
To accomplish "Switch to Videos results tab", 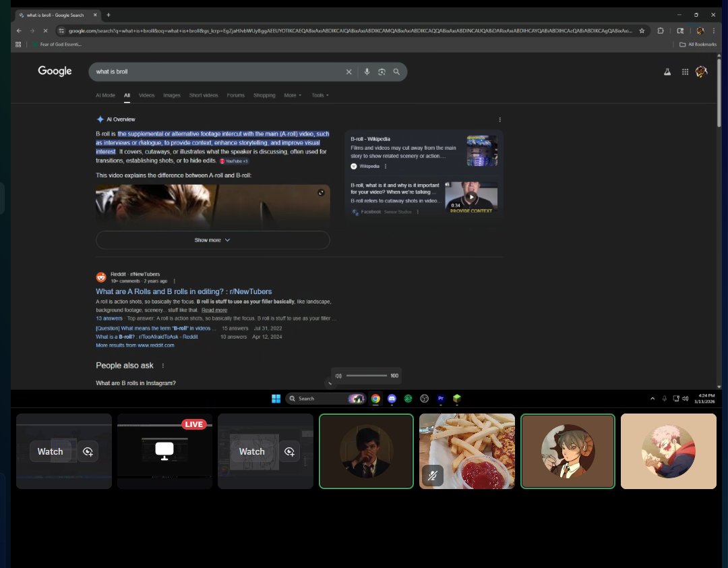I will click(x=147, y=95).
